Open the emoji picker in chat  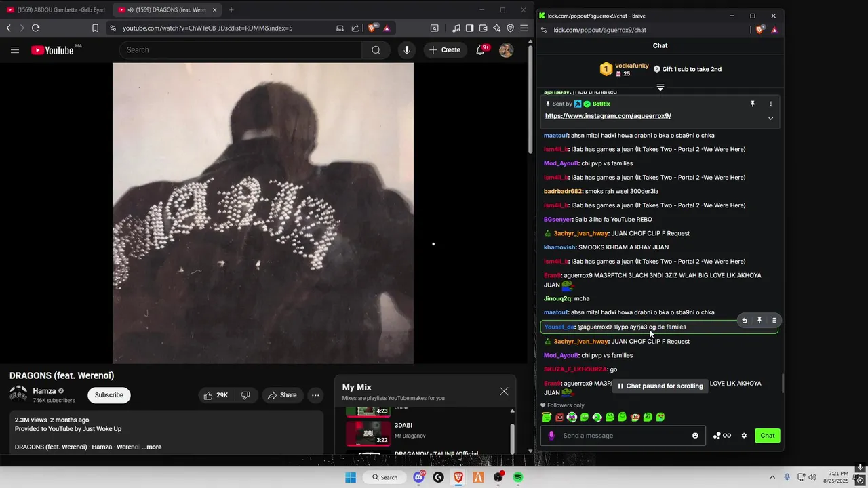pyautogui.click(x=695, y=435)
